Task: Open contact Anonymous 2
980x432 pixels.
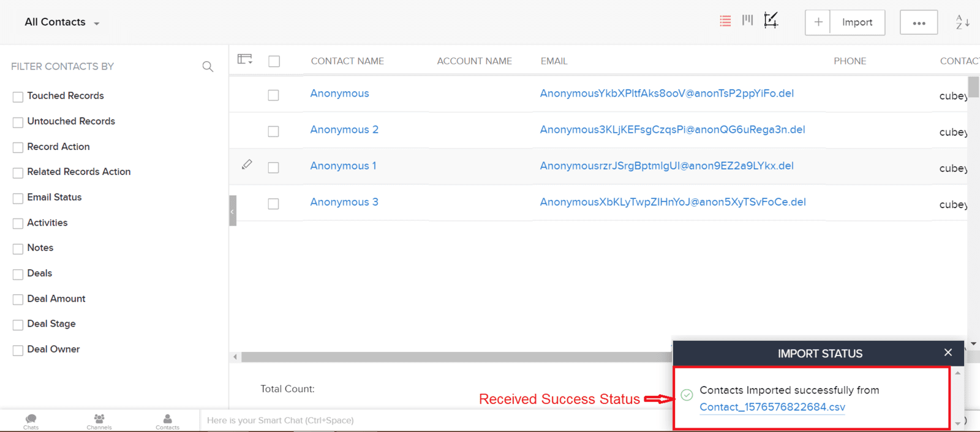Action: (344, 130)
